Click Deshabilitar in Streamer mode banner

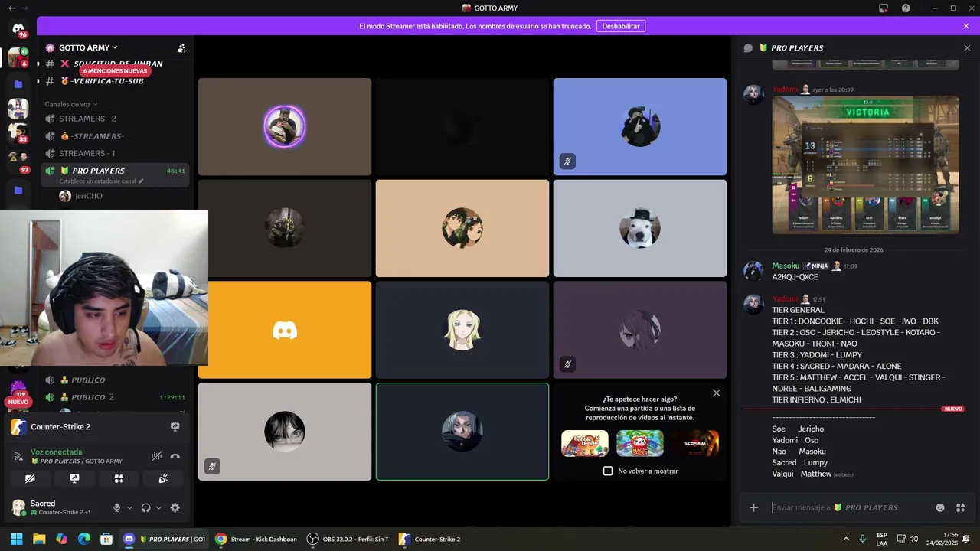621,26
